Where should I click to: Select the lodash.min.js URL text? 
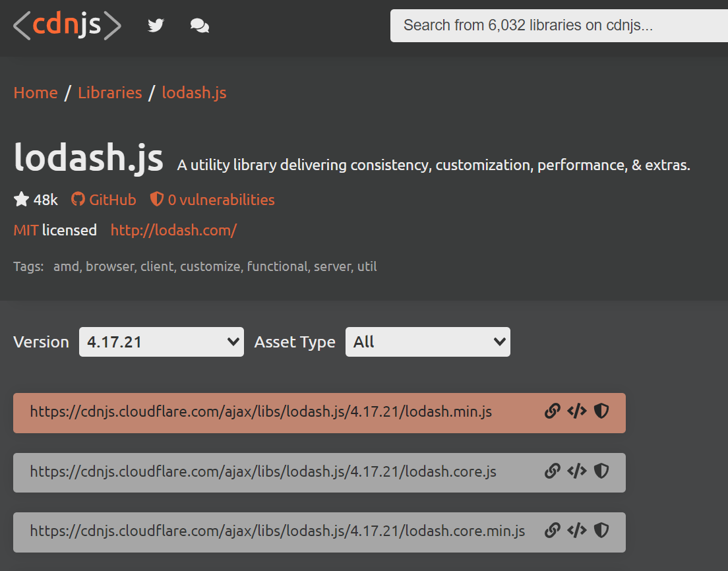pos(261,412)
